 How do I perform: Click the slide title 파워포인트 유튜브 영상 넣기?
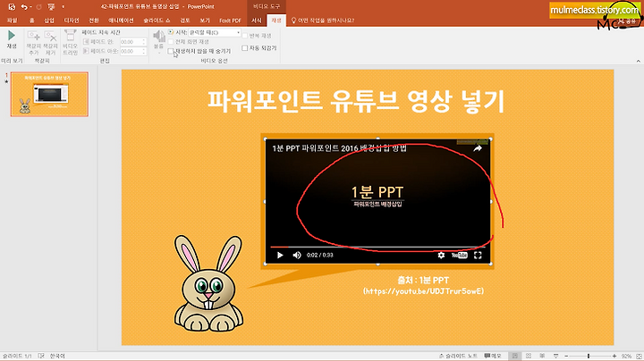coord(356,101)
